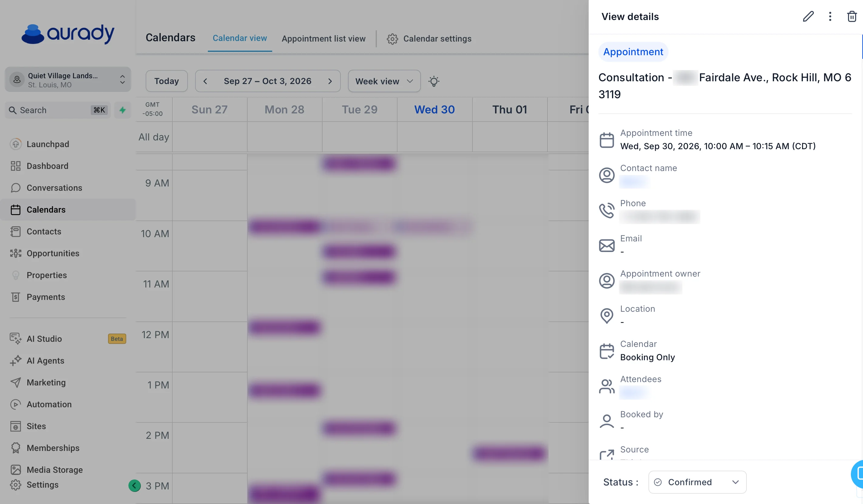This screenshot has width=863, height=504.
Task: Open Contacts in the sidebar
Action: 68,232
